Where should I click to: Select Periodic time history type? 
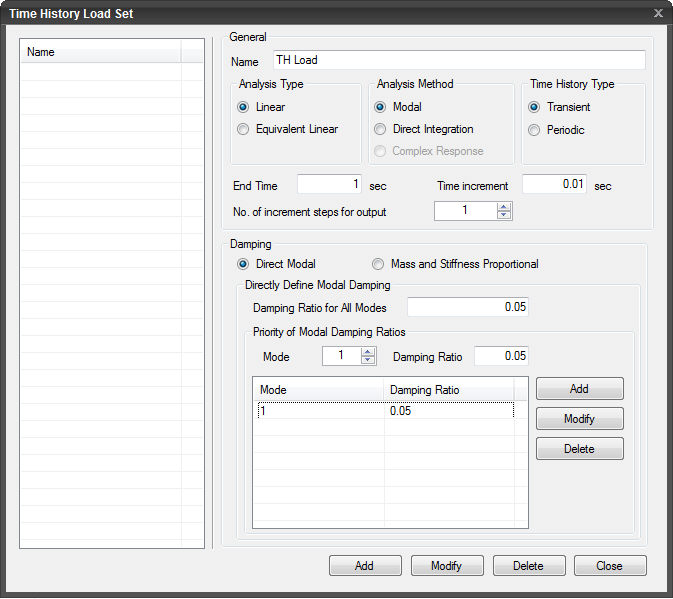pos(534,130)
